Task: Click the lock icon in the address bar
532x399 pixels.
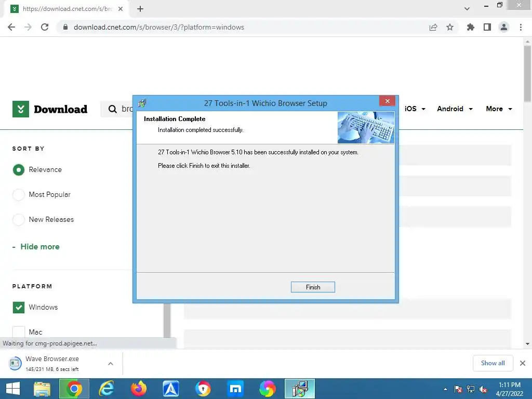Action: click(x=65, y=27)
